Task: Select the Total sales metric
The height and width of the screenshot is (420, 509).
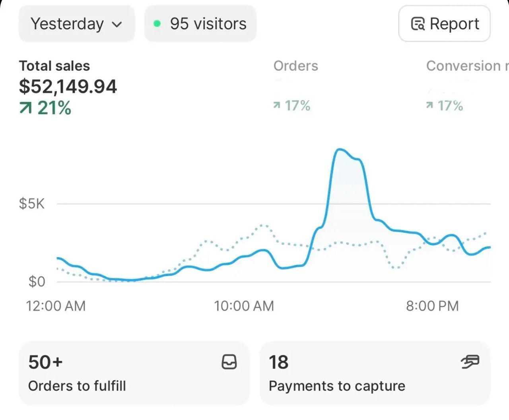Action: click(x=54, y=66)
